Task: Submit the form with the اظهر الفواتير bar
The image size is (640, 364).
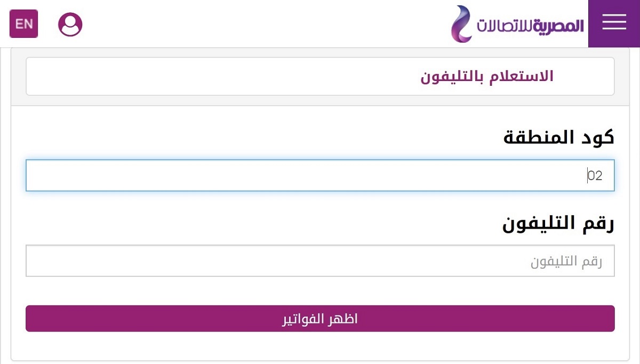Action: (320, 319)
